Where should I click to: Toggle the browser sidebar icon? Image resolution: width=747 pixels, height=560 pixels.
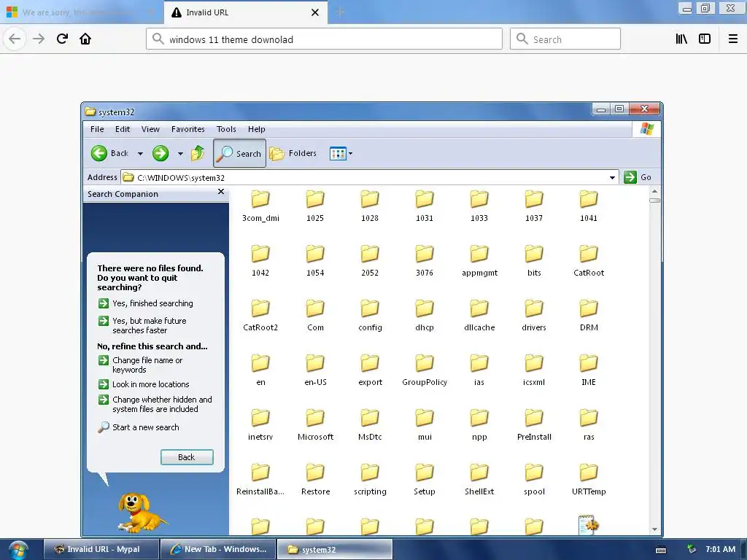(705, 39)
